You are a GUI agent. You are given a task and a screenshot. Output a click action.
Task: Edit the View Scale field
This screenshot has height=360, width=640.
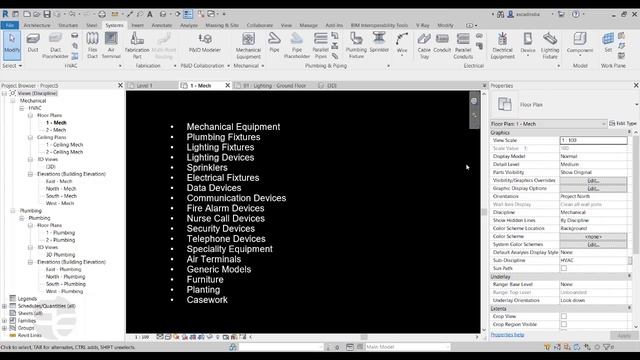click(x=593, y=140)
